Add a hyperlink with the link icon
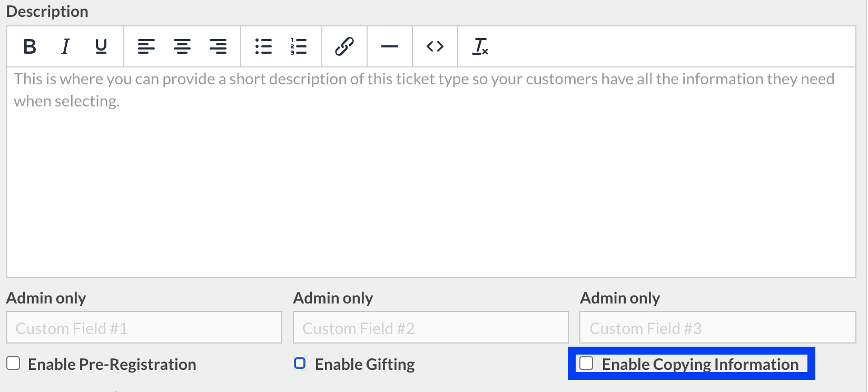The height and width of the screenshot is (392, 868). pos(344,46)
